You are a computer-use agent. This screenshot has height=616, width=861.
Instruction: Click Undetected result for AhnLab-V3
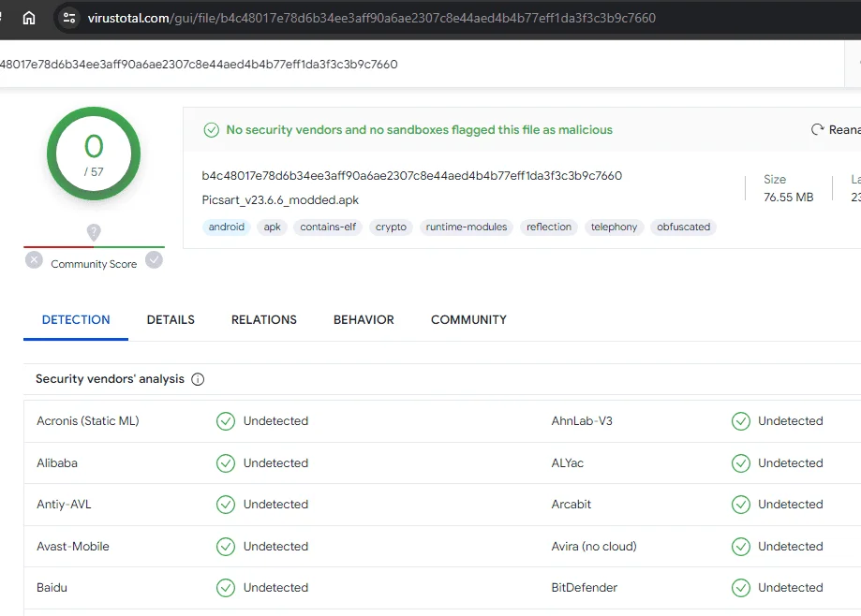point(790,420)
